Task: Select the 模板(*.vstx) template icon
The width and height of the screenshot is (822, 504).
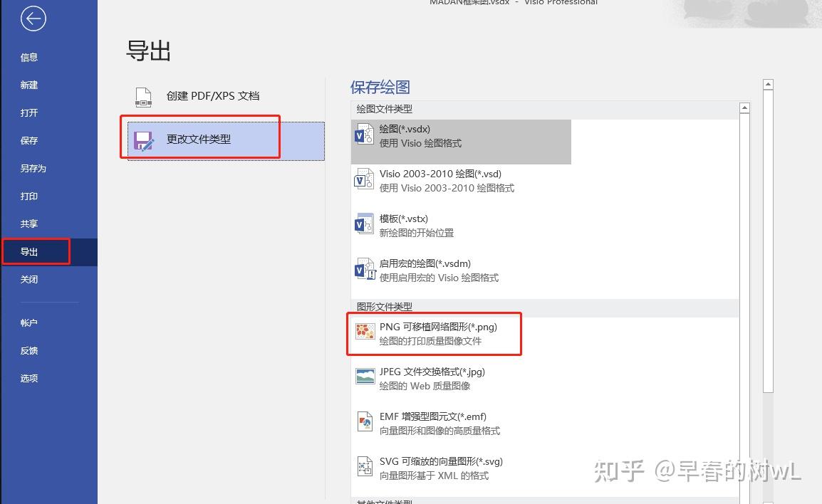Action: tap(365, 224)
